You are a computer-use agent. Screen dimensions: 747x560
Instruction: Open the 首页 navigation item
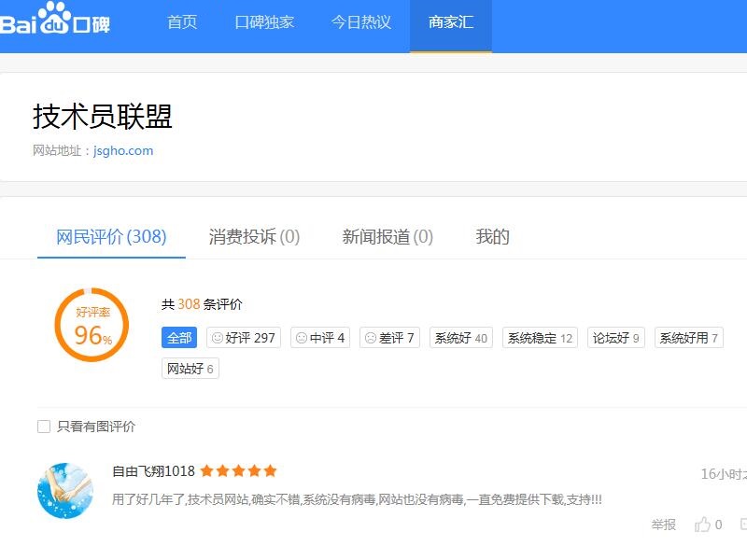coord(182,22)
